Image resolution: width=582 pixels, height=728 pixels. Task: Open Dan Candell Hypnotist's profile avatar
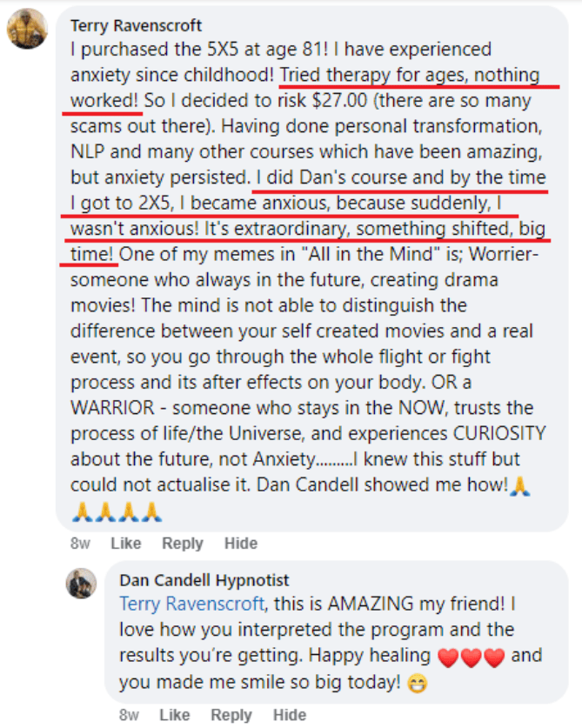click(x=81, y=583)
